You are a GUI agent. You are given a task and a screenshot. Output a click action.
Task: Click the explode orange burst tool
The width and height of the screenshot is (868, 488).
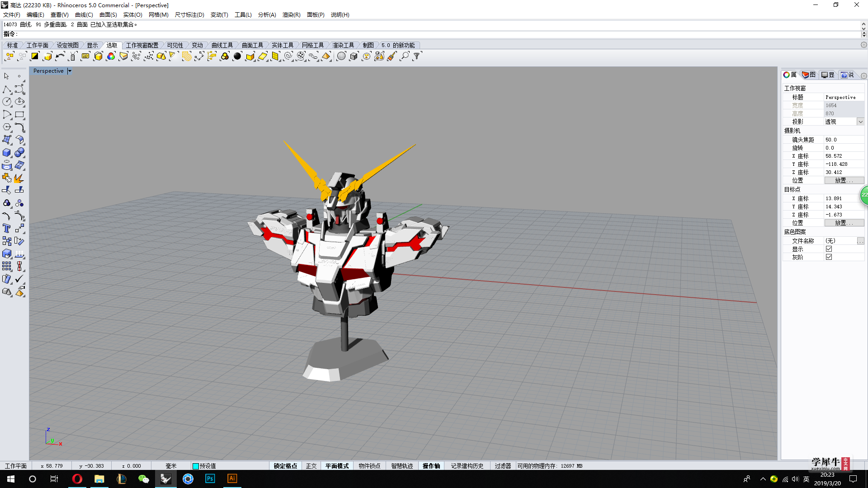point(19,178)
